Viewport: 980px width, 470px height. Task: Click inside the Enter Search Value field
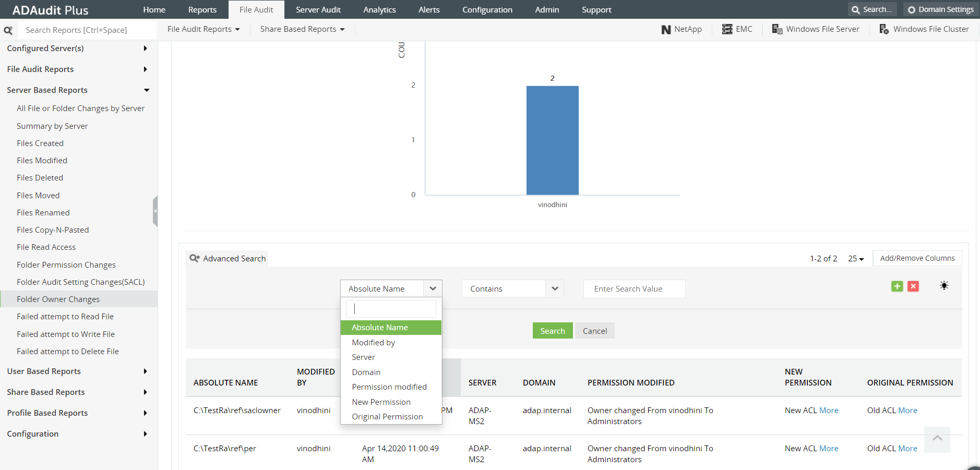pyautogui.click(x=634, y=288)
